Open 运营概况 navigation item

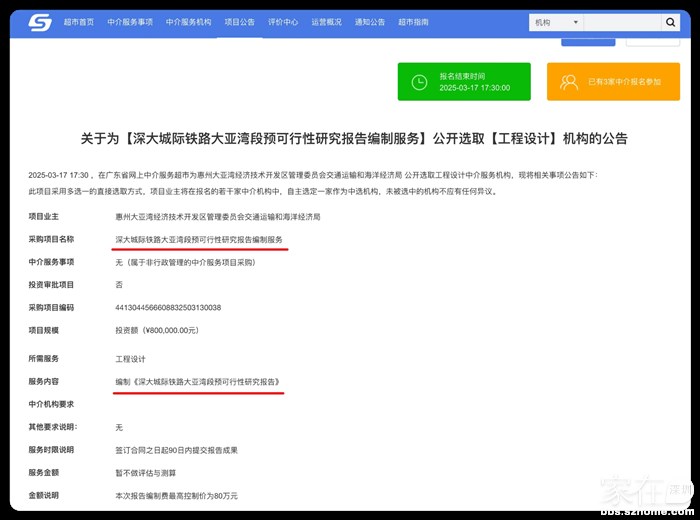(326, 22)
